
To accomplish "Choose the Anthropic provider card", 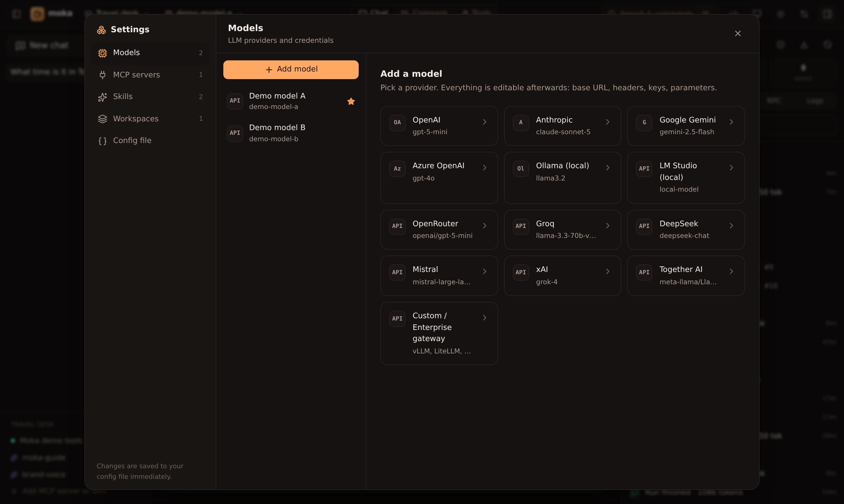I will [562, 126].
